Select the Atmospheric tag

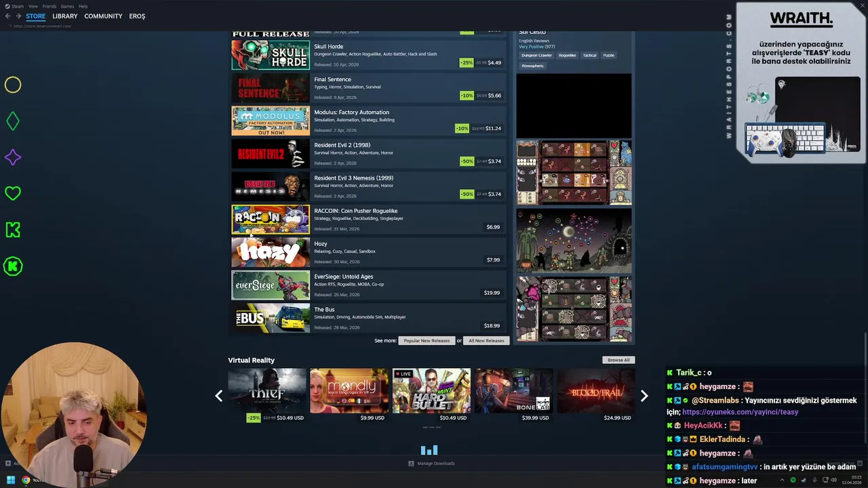[532, 66]
